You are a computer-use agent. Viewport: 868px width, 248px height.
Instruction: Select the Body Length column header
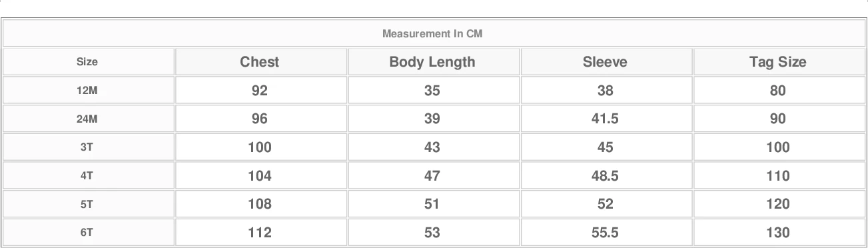point(432,62)
